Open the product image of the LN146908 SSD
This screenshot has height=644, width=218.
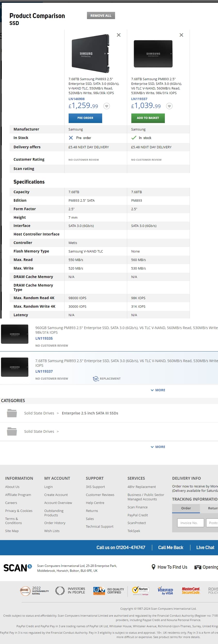(x=91, y=53)
